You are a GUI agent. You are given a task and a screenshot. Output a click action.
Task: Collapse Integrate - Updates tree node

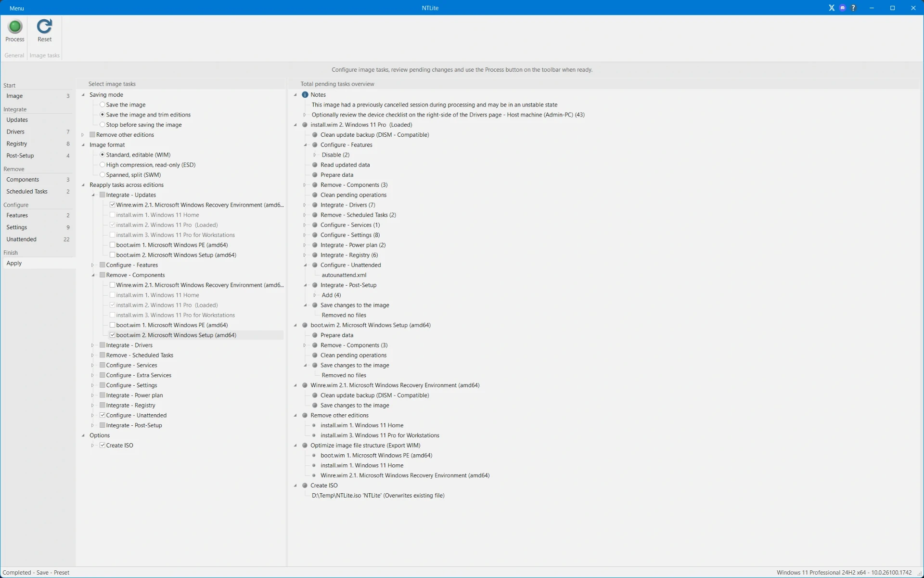93,195
